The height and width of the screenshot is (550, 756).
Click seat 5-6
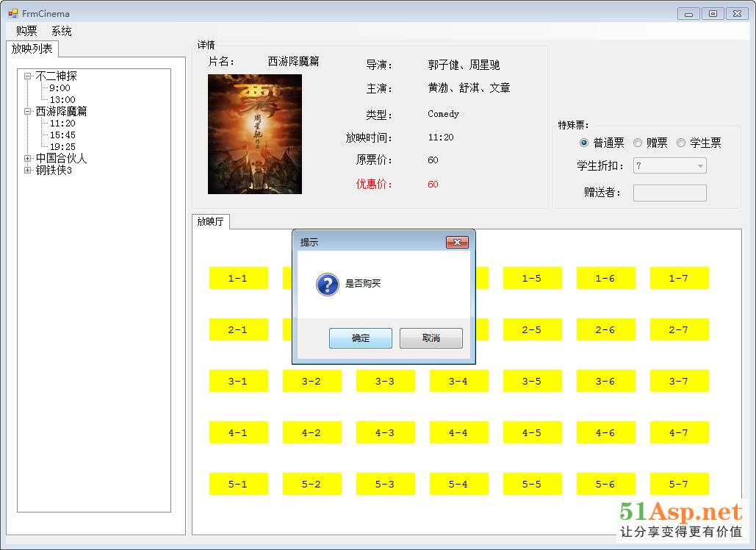point(605,484)
